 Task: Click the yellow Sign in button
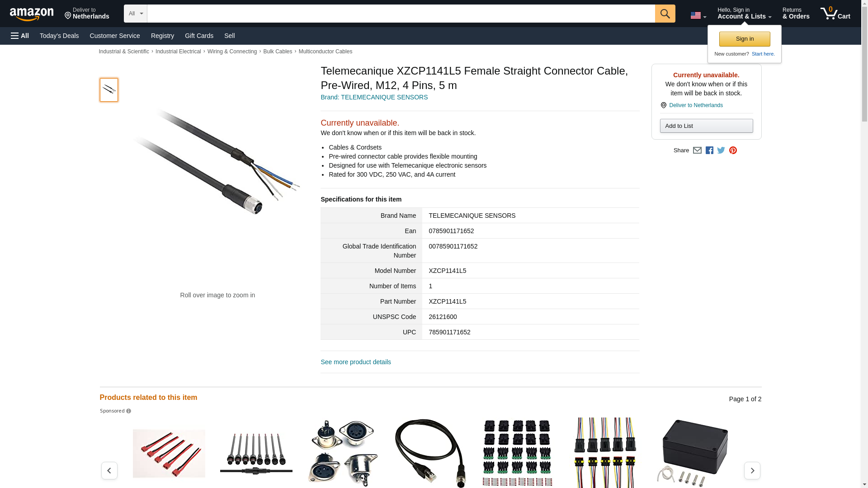pyautogui.click(x=745, y=39)
